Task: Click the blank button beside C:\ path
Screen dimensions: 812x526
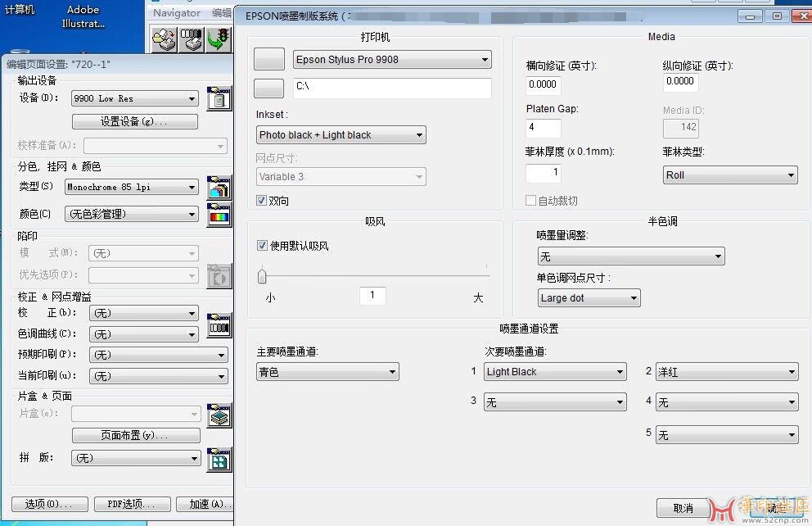Action: click(x=268, y=88)
